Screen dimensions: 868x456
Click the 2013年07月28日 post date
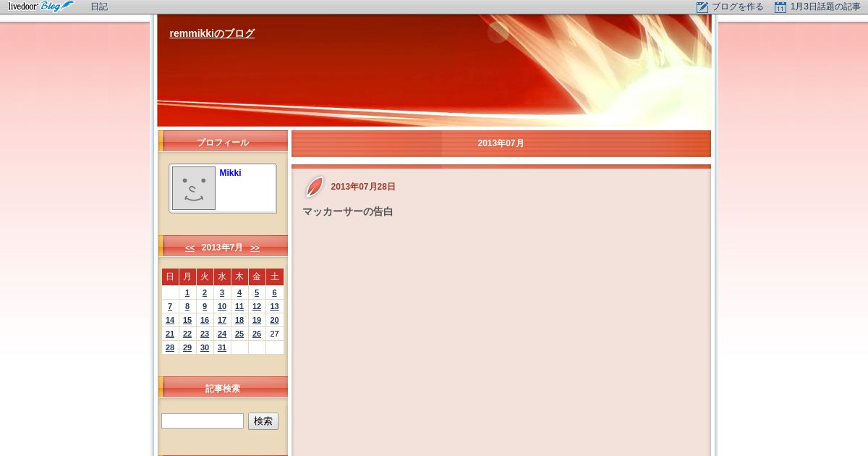pos(363,187)
